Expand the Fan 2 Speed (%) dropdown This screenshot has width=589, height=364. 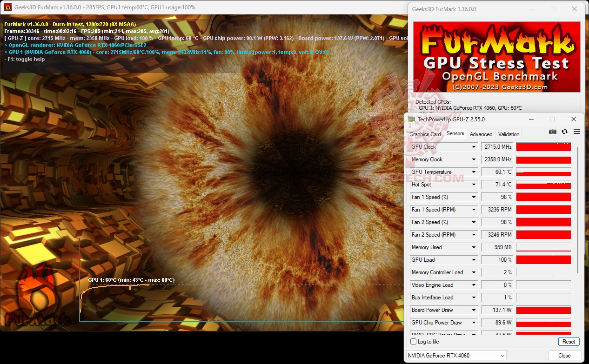(474, 222)
